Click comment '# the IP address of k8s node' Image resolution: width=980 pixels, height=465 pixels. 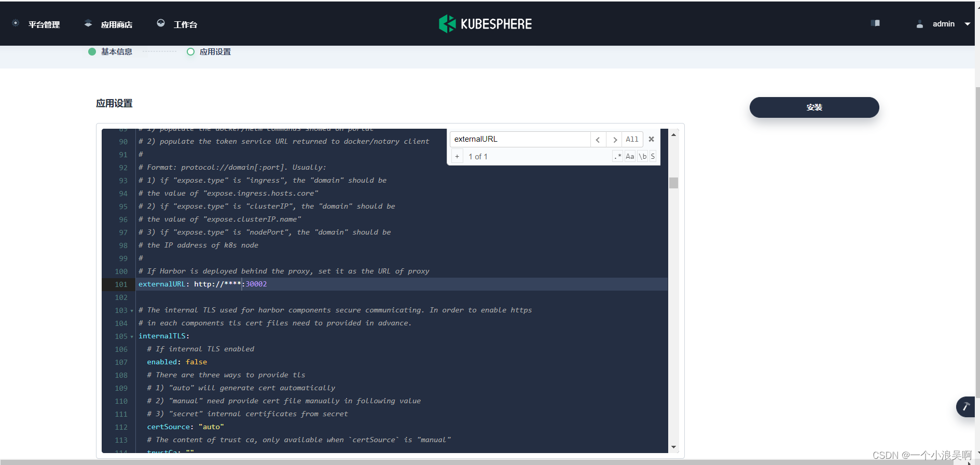coord(198,245)
